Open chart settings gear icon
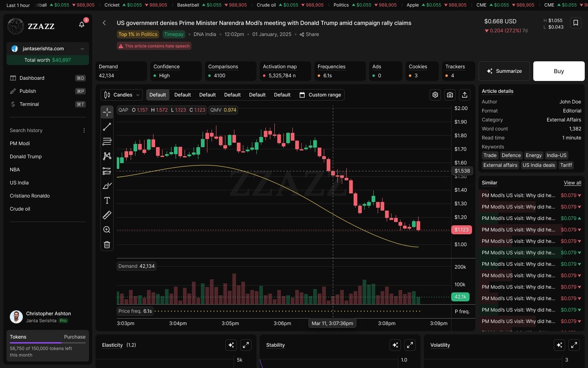Image resolution: width=588 pixels, height=368 pixels. point(435,95)
